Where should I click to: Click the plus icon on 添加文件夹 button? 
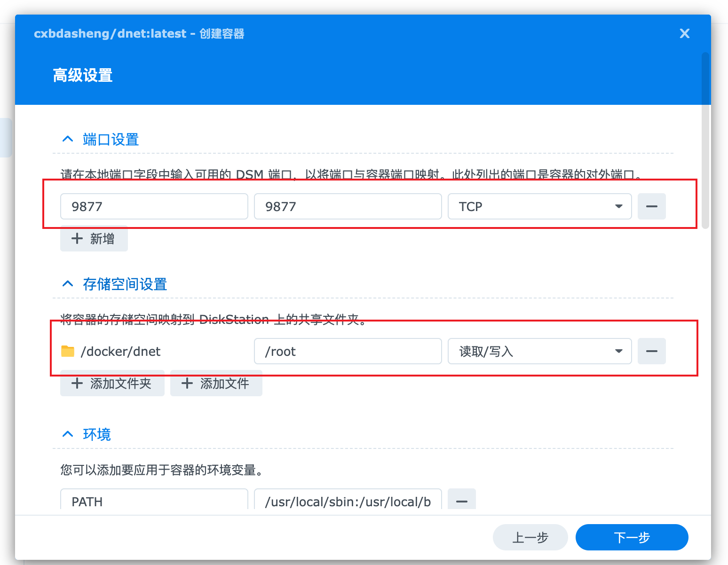click(x=77, y=383)
